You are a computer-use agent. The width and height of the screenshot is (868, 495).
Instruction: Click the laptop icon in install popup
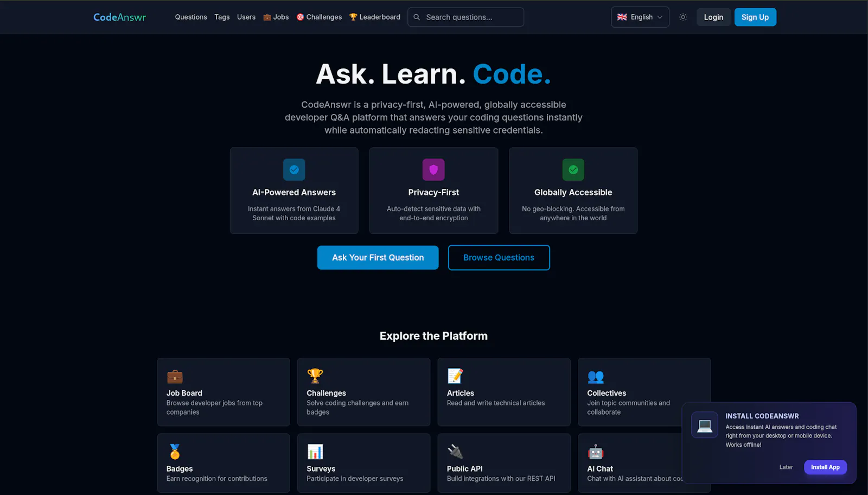point(705,425)
